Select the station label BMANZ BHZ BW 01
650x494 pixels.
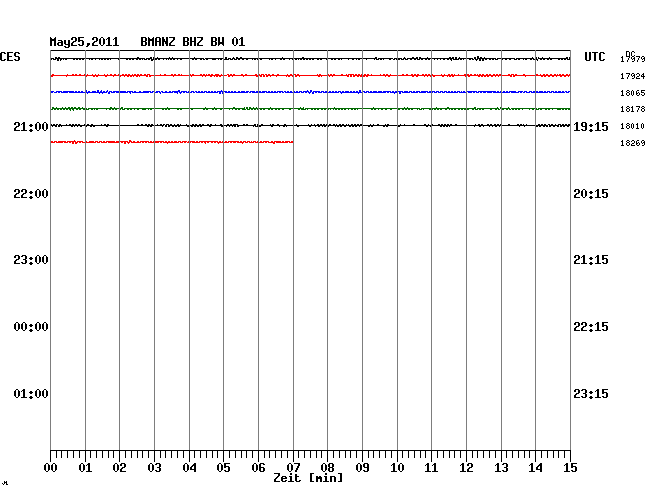[x=193, y=42]
